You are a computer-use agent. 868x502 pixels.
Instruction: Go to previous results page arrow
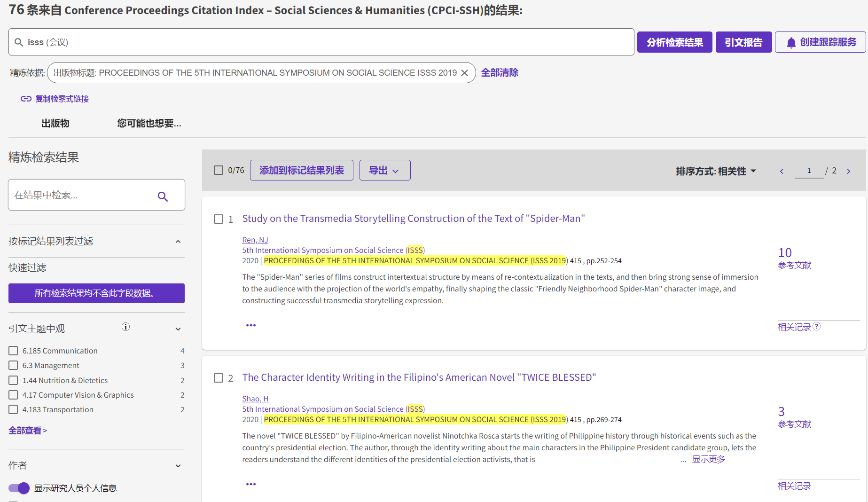pyautogui.click(x=782, y=171)
